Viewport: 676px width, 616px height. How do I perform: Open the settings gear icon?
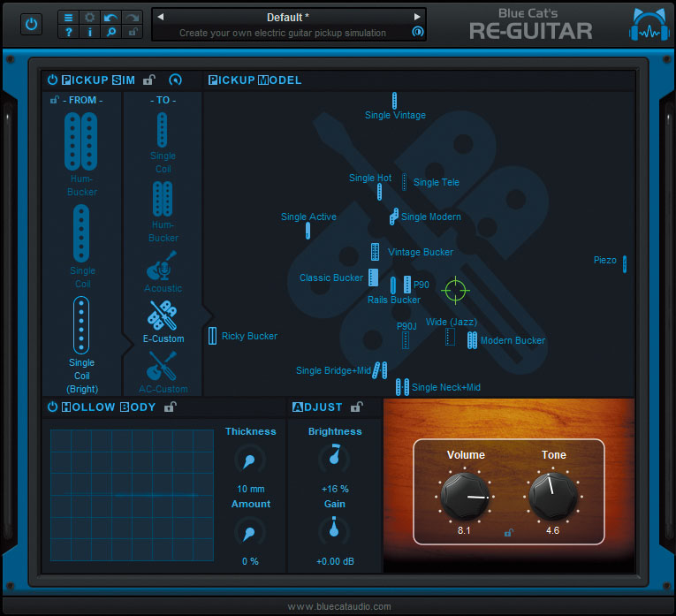[89, 18]
